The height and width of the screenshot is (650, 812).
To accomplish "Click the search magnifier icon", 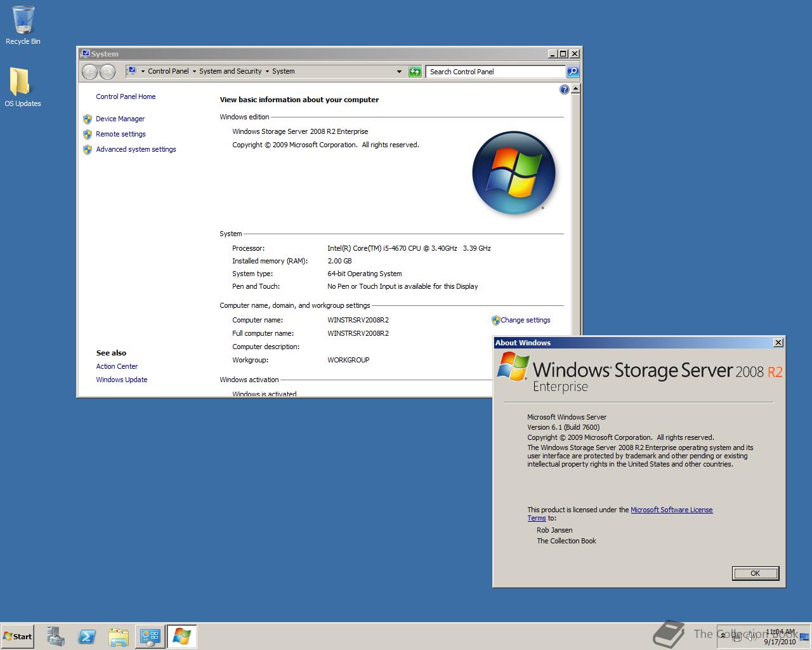I will 572,72.
